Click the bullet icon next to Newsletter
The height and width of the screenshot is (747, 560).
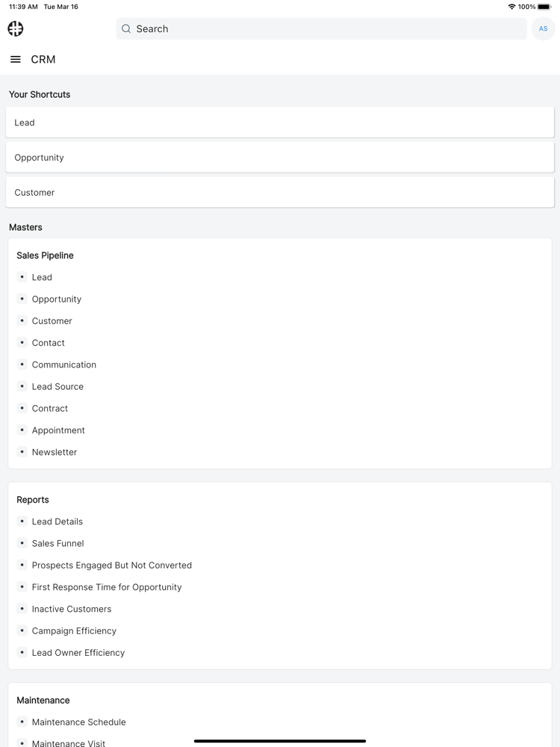22,452
